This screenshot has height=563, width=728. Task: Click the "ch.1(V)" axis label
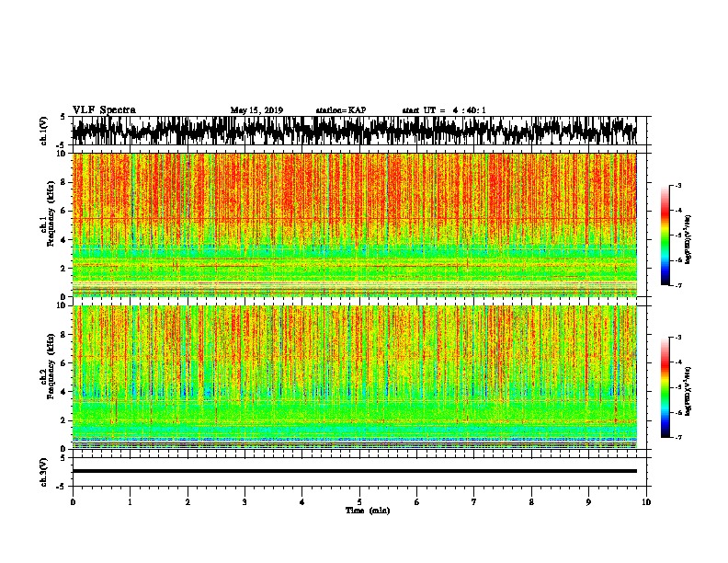click(x=43, y=131)
